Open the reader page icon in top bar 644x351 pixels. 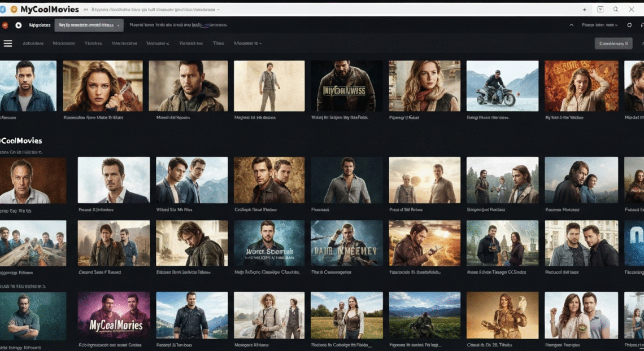(600, 10)
